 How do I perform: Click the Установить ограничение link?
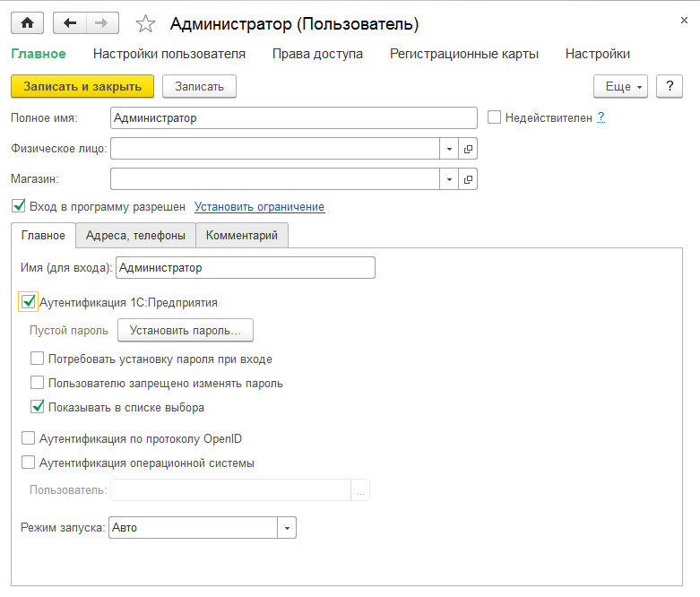click(259, 207)
